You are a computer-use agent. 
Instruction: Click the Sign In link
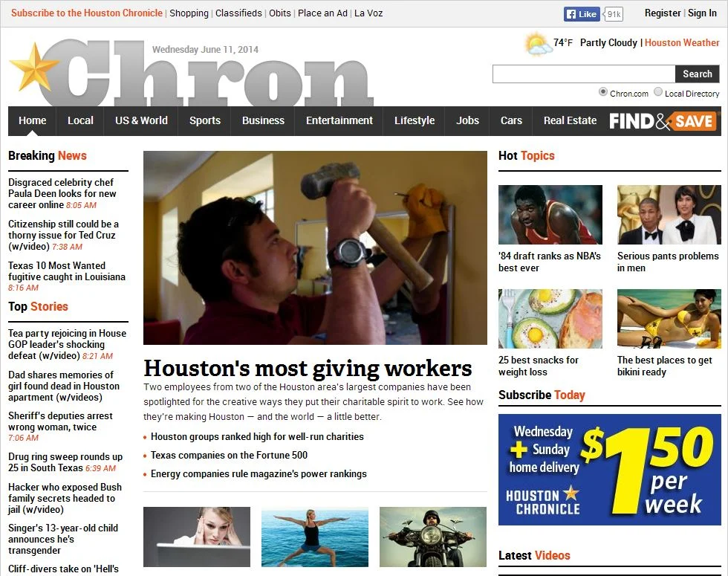(x=702, y=13)
